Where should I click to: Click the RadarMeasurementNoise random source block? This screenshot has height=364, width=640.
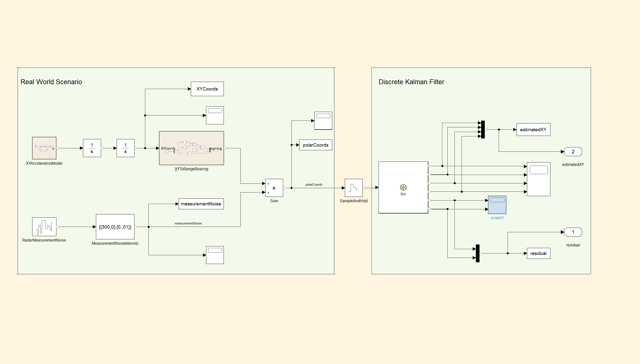coord(44,226)
